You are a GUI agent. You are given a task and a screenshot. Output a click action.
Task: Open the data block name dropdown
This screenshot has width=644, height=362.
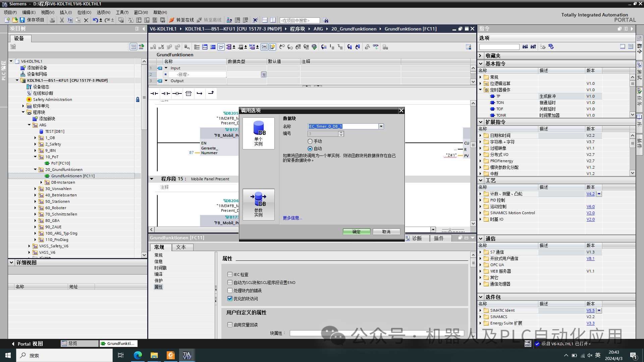(381, 126)
